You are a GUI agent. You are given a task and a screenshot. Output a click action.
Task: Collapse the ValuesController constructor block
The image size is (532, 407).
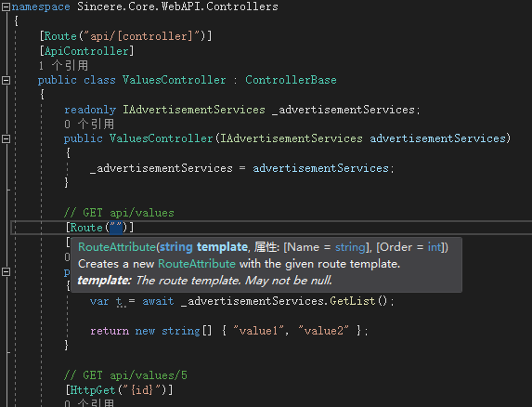pyautogui.click(x=6, y=138)
